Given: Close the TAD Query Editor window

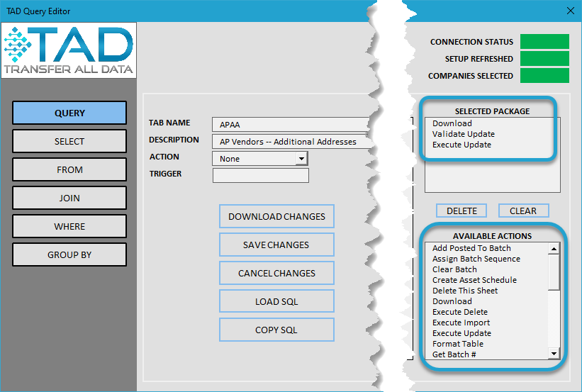Looking at the screenshot, I should (571, 11).
